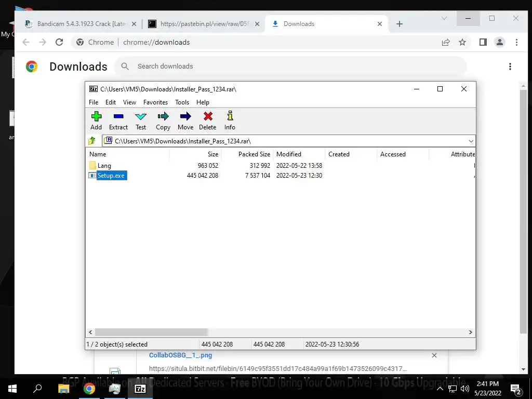
Task: Click the 7-Zip taskbar button
Action: [140, 389]
